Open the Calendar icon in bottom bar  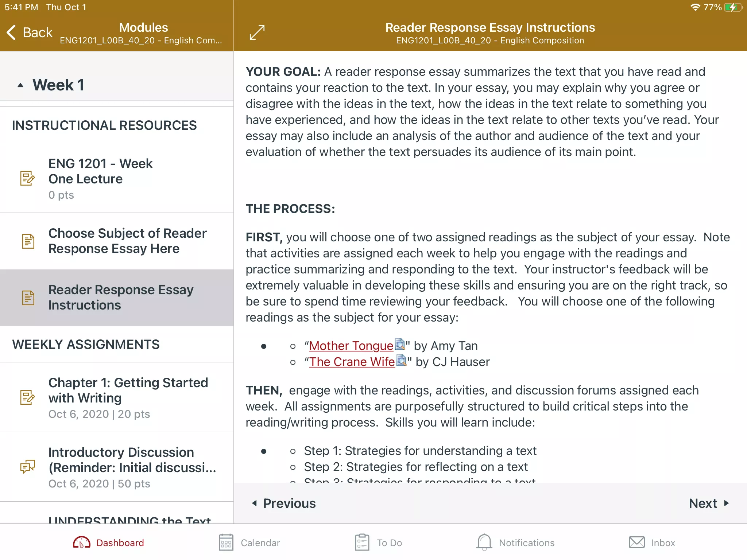pos(226,542)
